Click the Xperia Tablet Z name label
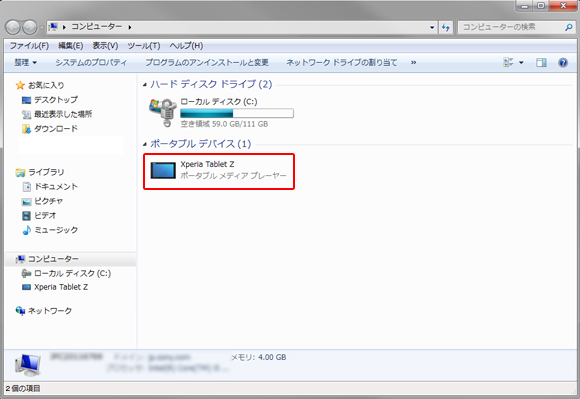The image size is (580, 399). point(207,164)
